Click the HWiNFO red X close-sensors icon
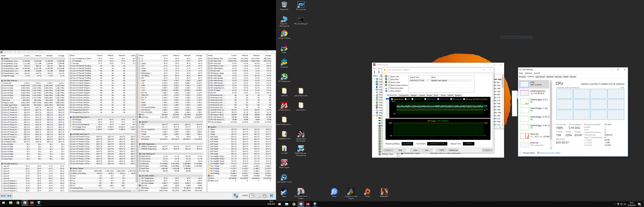 coord(272,196)
